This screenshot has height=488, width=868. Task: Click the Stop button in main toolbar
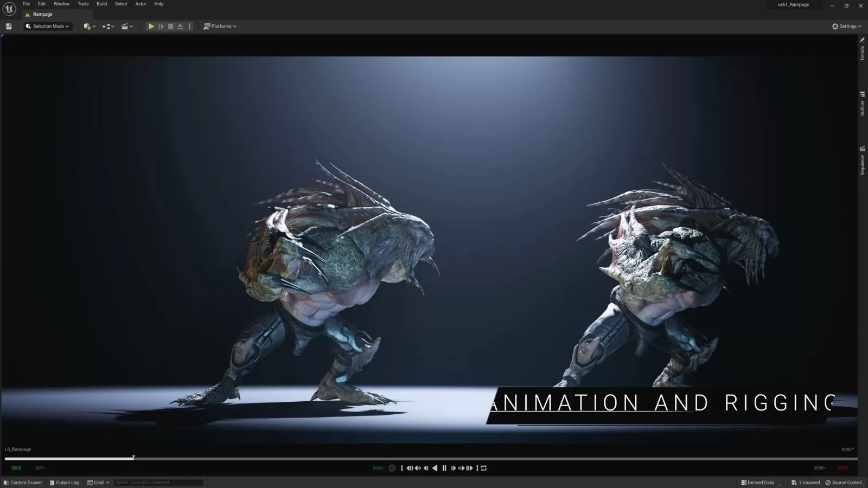click(171, 26)
